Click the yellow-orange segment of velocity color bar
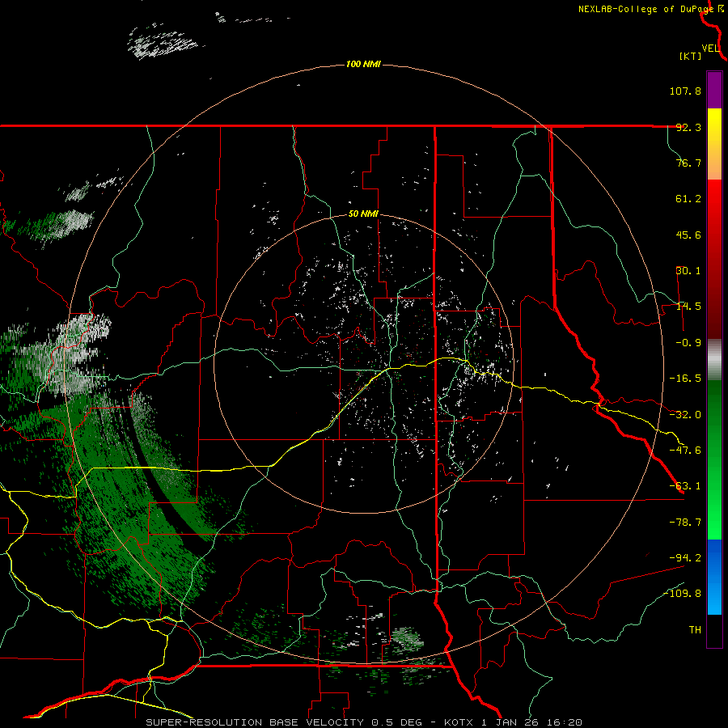 coord(714,144)
